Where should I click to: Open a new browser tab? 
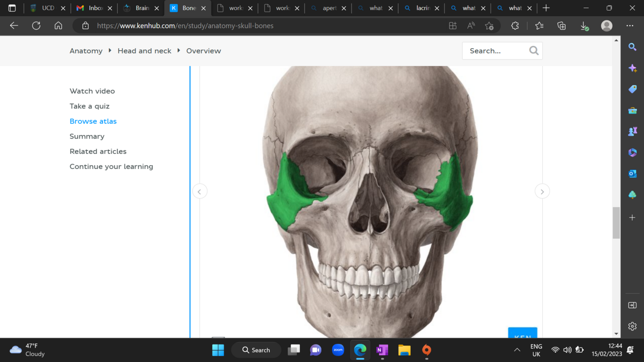pyautogui.click(x=546, y=8)
